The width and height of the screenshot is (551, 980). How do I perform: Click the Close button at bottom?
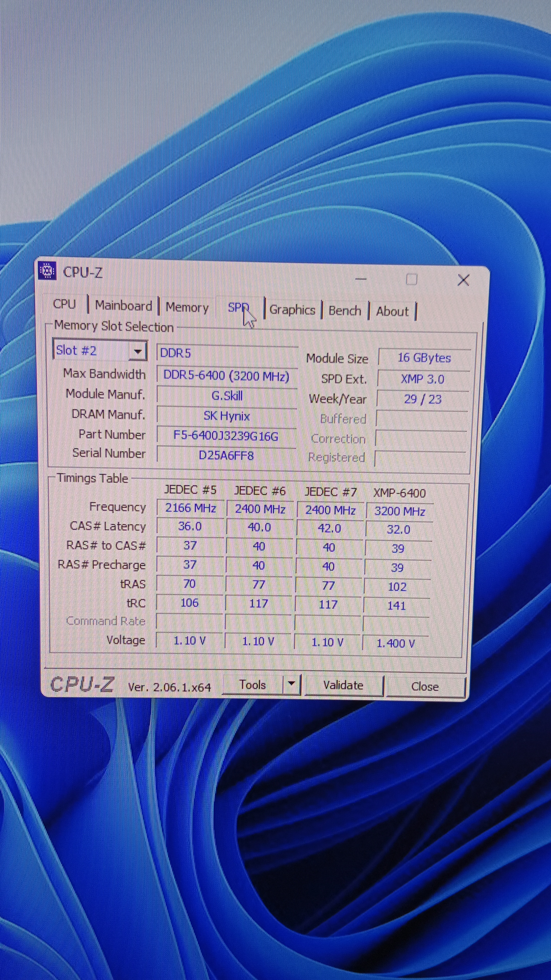click(x=425, y=687)
